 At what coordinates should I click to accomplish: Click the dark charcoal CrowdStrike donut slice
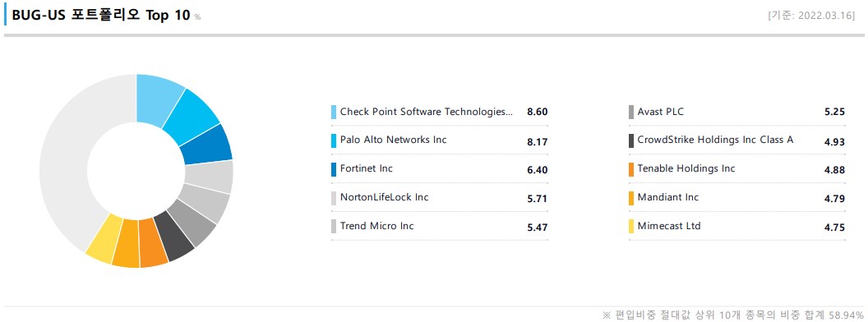tap(174, 236)
